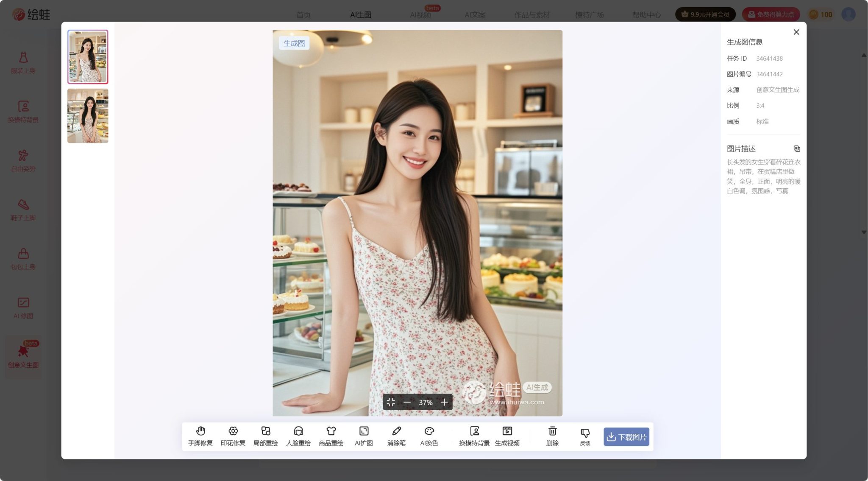Open the AI扩图 image expand tool
Screen dimensions: 868x481
tap(364, 436)
